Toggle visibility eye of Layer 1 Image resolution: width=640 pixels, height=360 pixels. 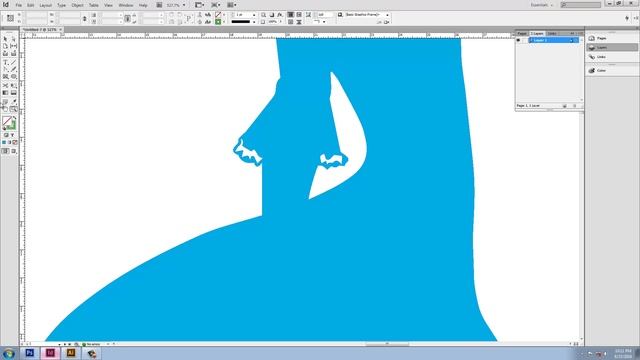[x=518, y=40]
